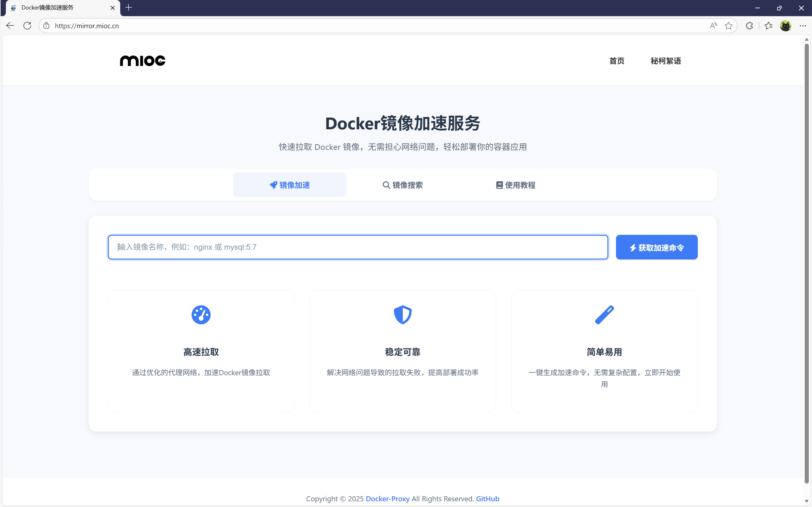Screen dimensions: 812x507
Task: View site information lock icon
Action: (x=47, y=26)
